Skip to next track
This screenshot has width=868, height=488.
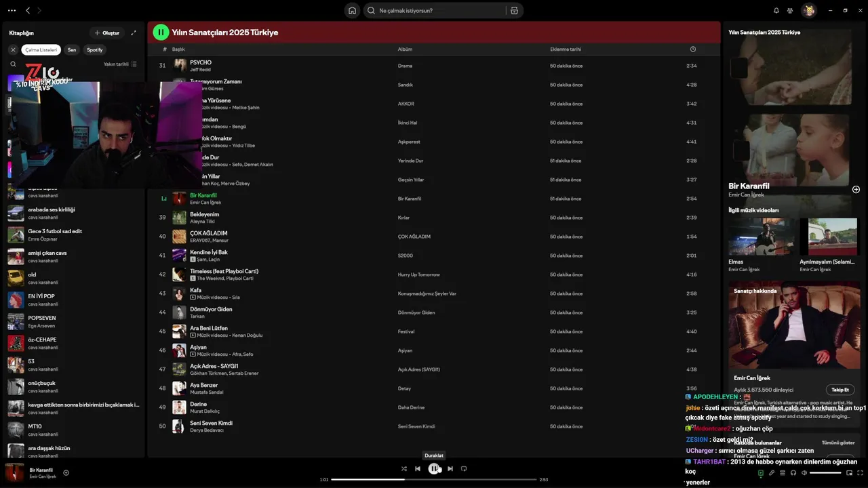(450, 468)
